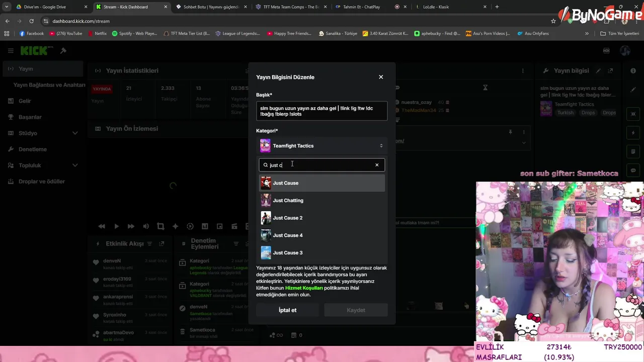Switch to TFT Meta Team Comps tab
The width and height of the screenshot is (644, 362).
pos(291,7)
